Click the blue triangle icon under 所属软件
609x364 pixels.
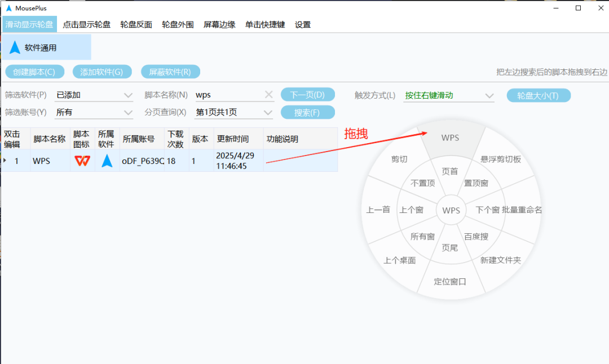coord(107,161)
